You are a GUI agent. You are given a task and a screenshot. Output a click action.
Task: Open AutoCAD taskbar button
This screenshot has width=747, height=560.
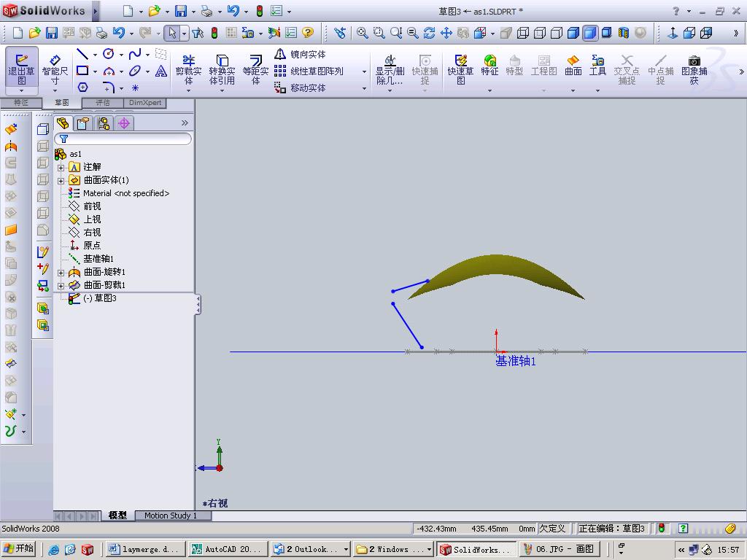pyautogui.click(x=228, y=549)
